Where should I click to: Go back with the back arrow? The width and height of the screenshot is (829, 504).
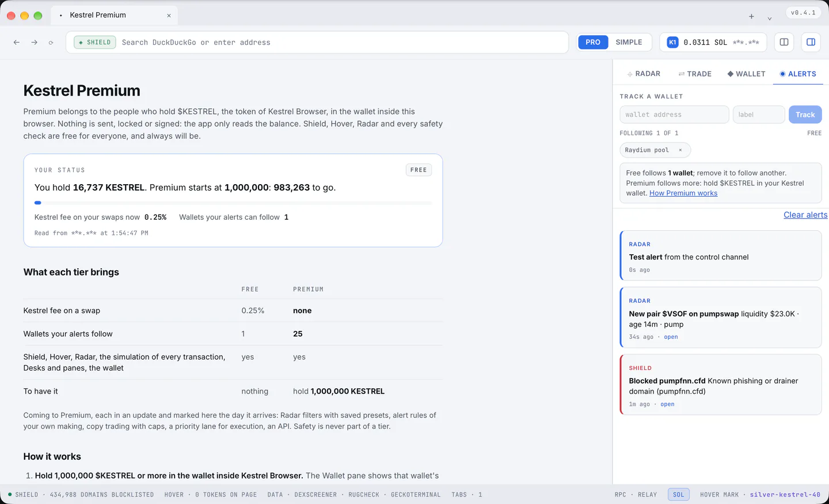coord(17,43)
